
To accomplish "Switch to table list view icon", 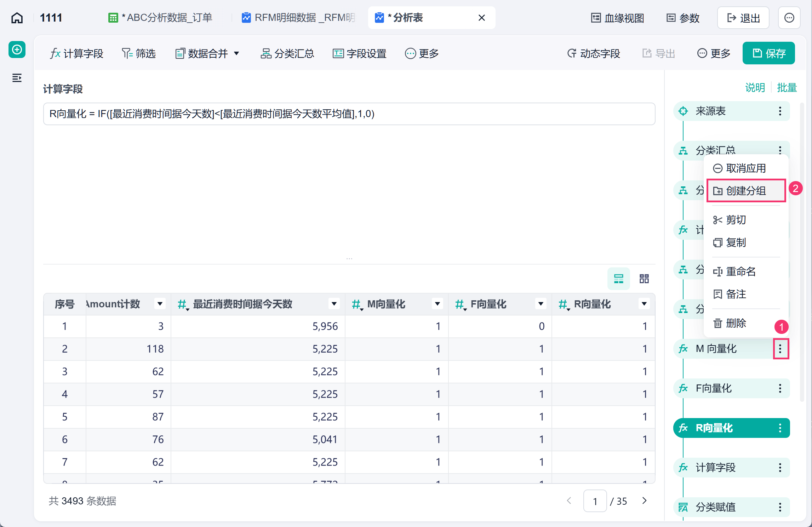I will 619,279.
